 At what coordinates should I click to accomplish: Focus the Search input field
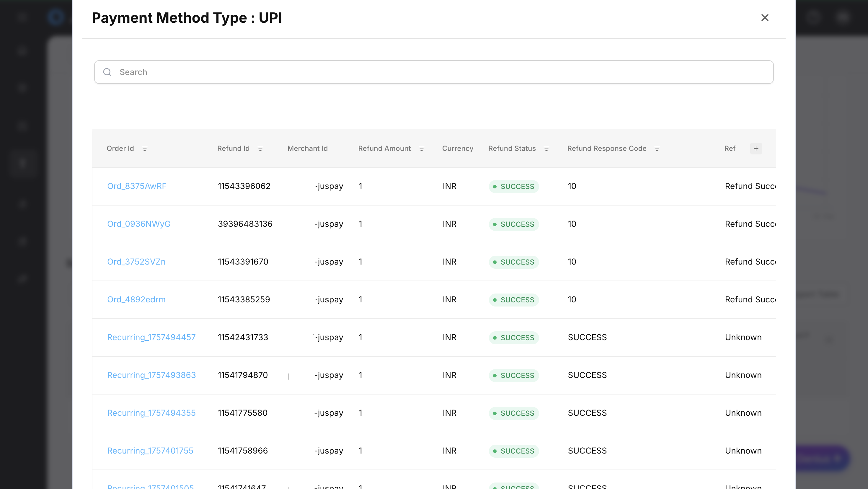[x=438, y=72]
